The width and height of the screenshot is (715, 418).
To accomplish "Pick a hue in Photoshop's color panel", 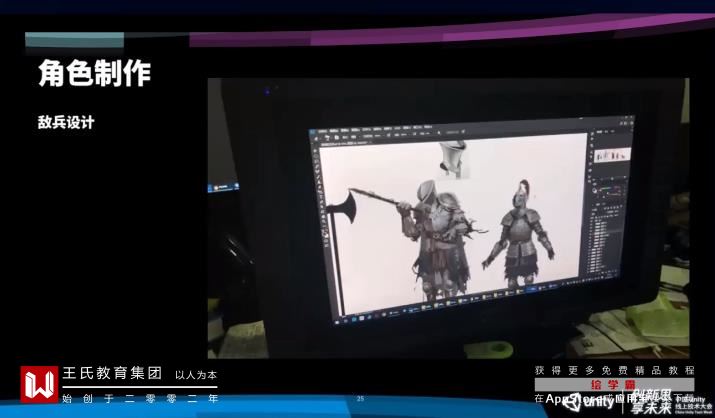I will pyautogui.click(x=608, y=190).
